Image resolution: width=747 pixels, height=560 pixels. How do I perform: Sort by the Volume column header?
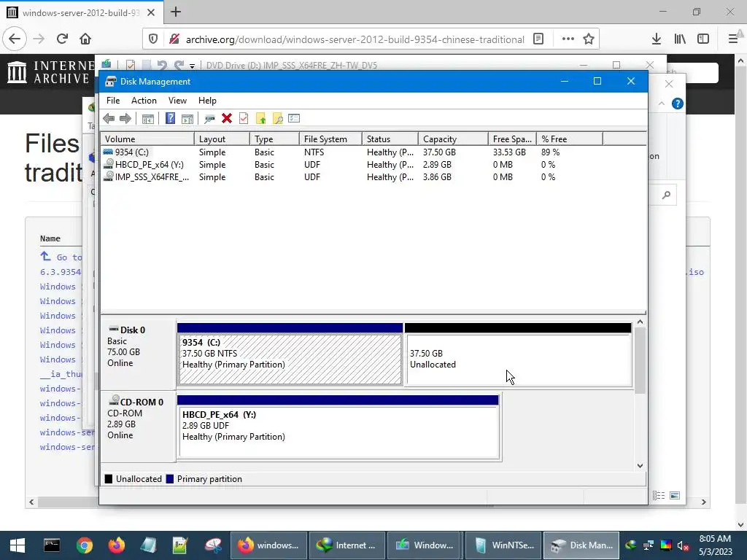(147, 139)
